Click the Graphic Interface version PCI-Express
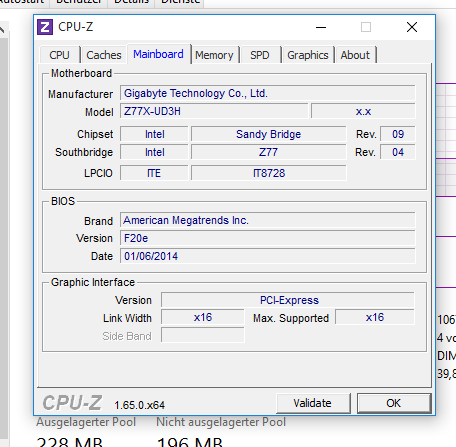Screen dimensions: 456x447 (288, 300)
